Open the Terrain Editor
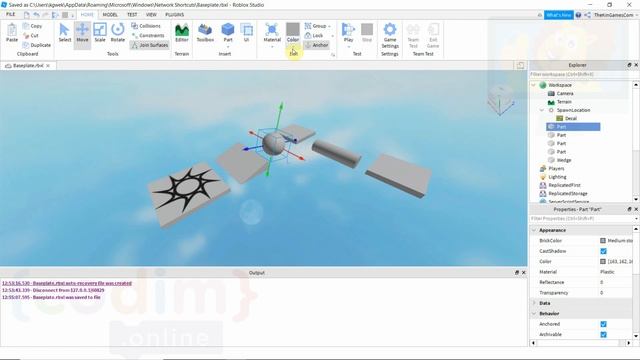The image size is (640, 360). [x=182, y=33]
